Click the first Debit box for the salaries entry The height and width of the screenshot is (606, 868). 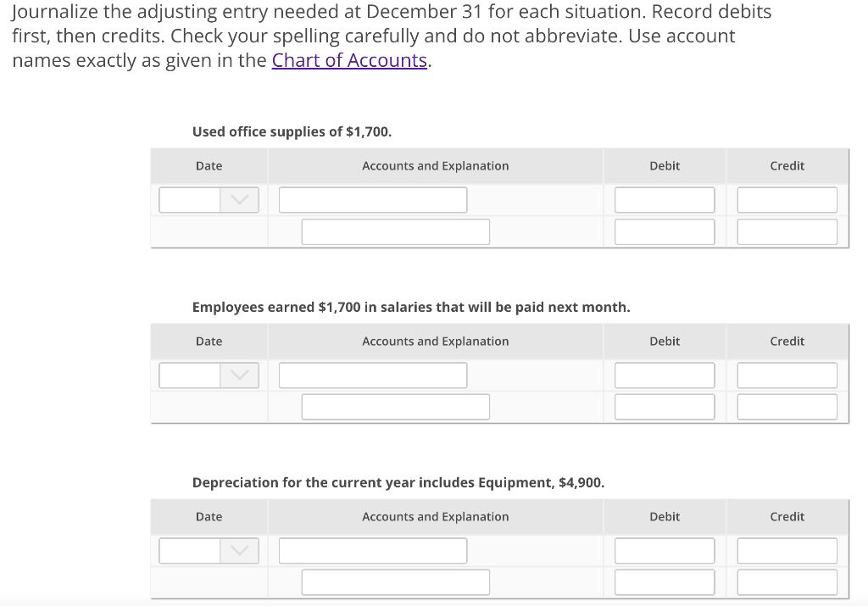[664, 375]
